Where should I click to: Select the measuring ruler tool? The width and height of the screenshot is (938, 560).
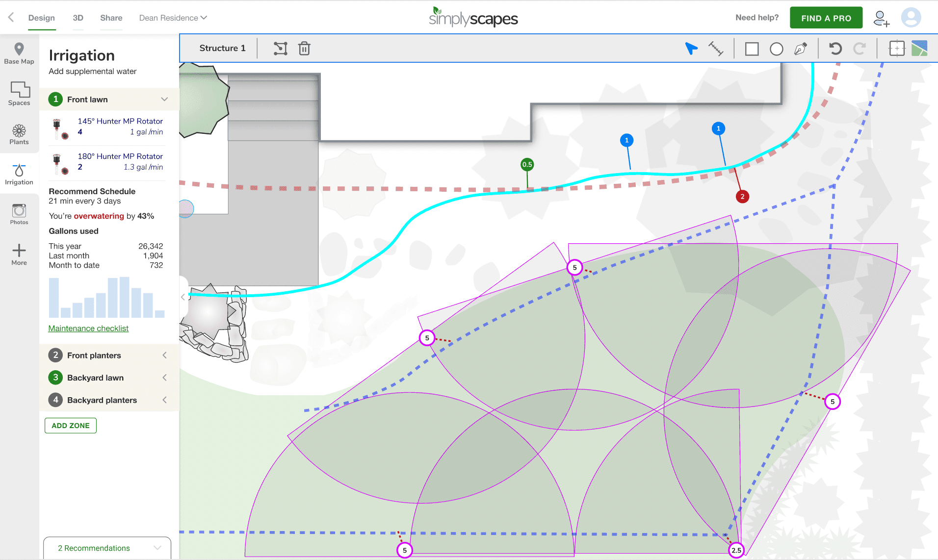pyautogui.click(x=716, y=49)
